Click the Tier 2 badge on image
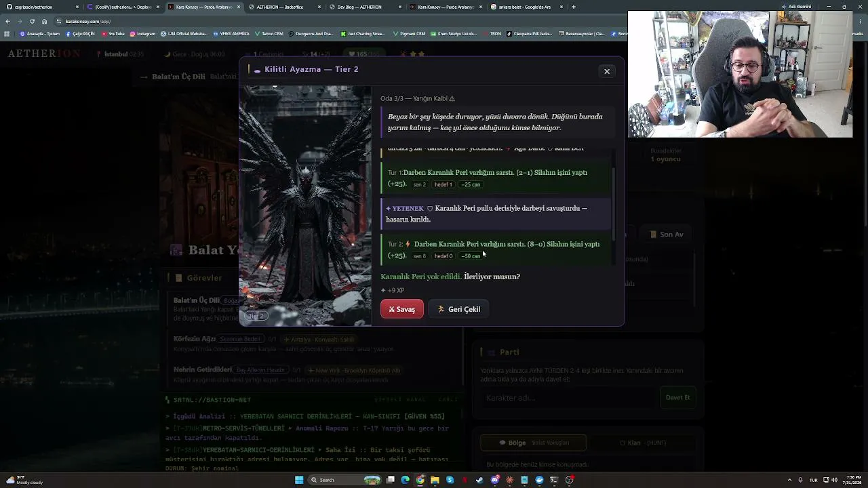The image size is (868, 488). (256, 316)
